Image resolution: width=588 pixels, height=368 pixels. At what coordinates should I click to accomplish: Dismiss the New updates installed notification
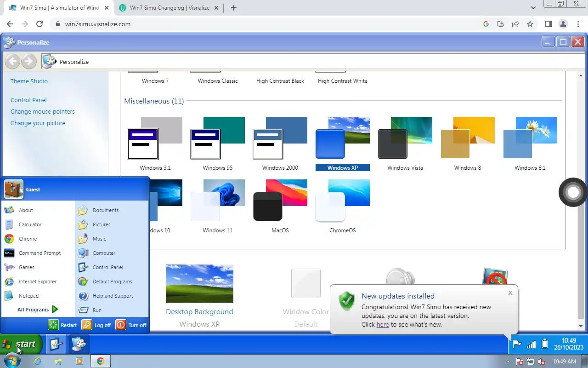[510, 293]
